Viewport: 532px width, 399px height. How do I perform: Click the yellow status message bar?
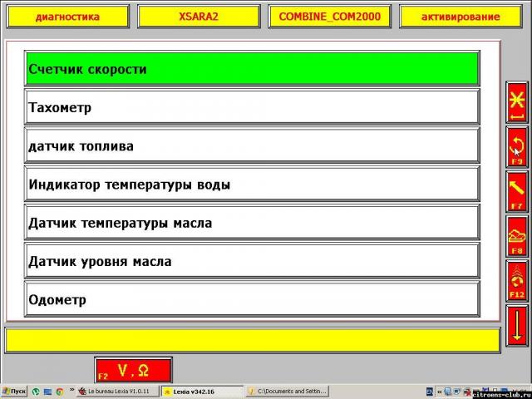click(x=253, y=340)
